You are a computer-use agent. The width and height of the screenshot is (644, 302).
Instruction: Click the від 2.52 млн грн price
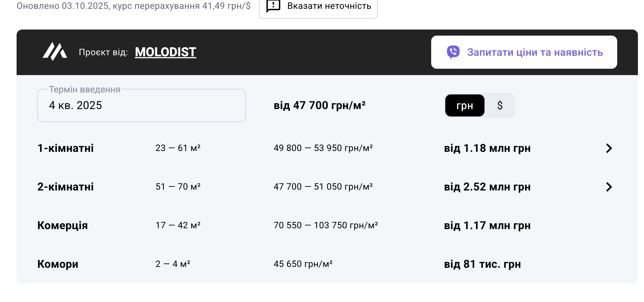point(487,187)
